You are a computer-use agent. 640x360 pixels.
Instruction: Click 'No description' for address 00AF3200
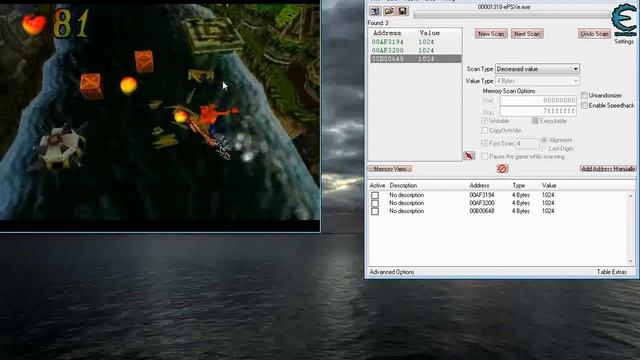point(407,203)
